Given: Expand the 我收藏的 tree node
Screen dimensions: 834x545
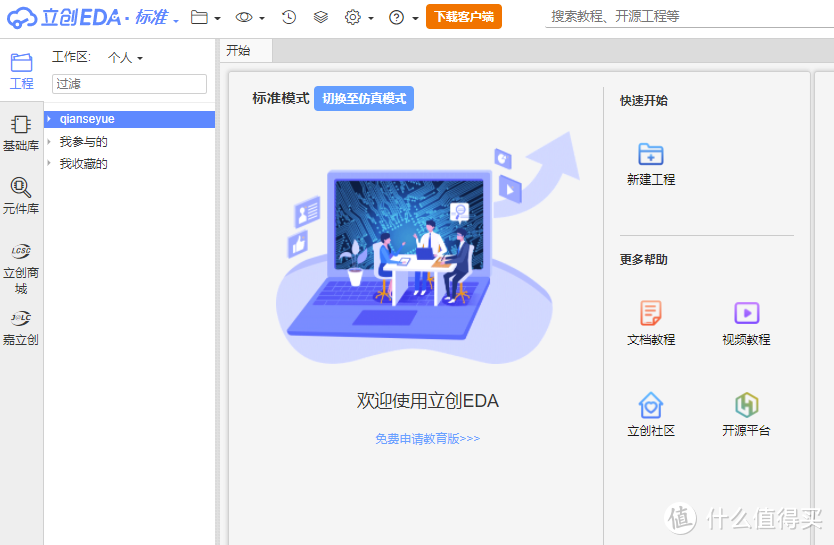Looking at the screenshot, I should [x=49, y=163].
